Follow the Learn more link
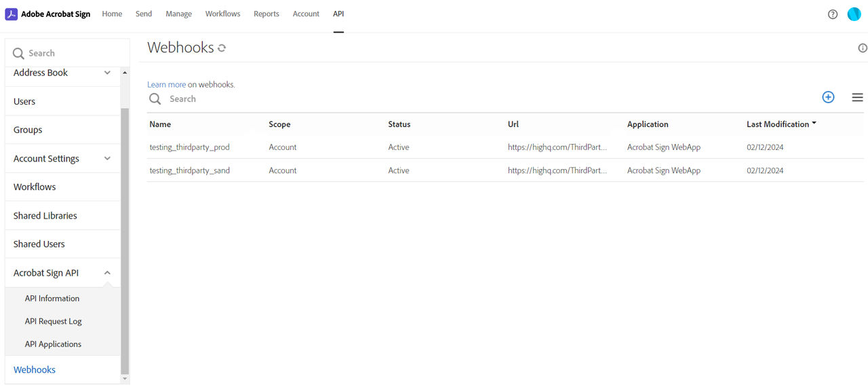 (x=166, y=85)
